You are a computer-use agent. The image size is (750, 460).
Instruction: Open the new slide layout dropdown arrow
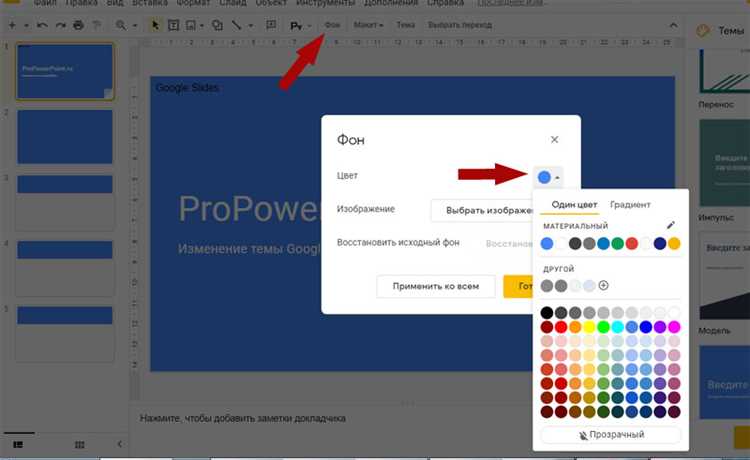26,25
